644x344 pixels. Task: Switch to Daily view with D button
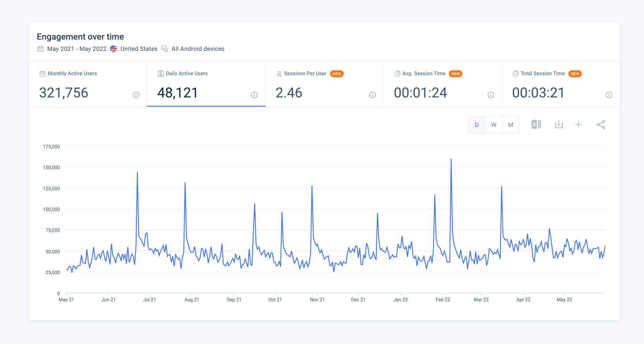477,125
